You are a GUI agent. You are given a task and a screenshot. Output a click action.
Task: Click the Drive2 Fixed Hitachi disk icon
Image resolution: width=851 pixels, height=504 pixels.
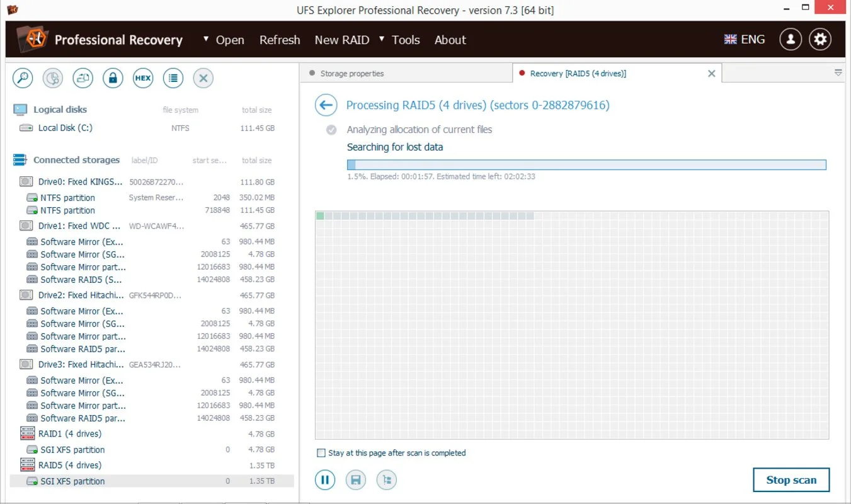pyautogui.click(x=26, y=295)
